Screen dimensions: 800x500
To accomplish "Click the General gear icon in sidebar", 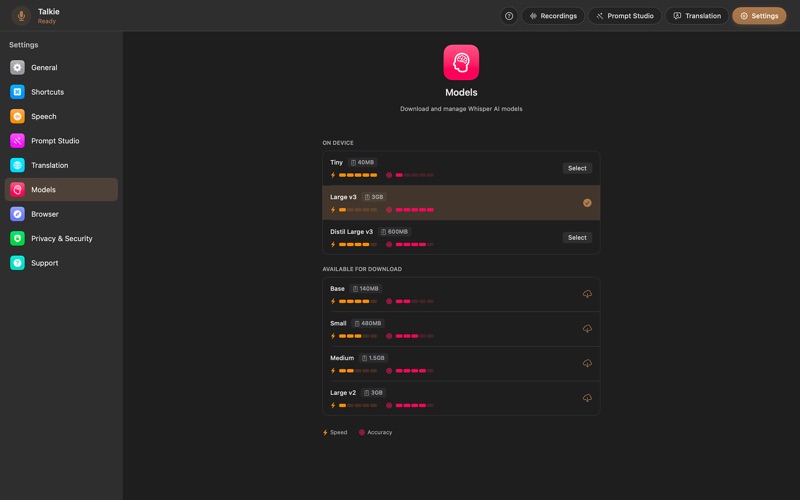I will [17, 67].
